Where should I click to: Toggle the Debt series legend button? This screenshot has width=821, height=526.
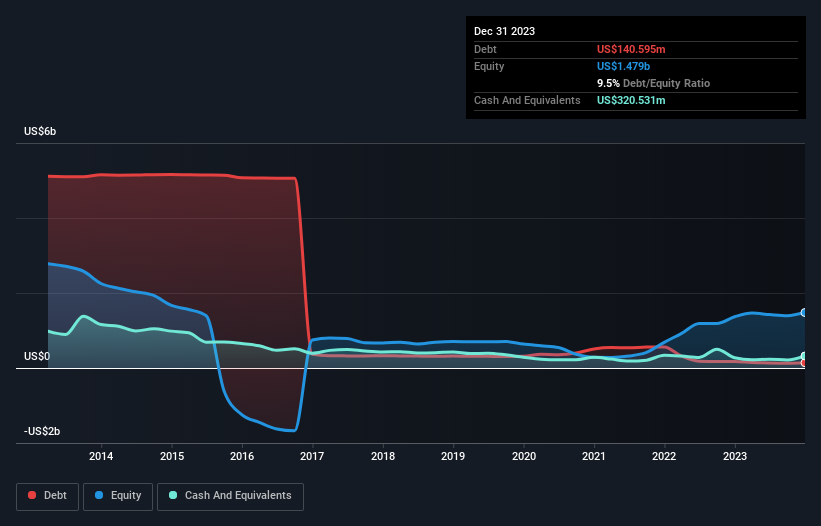click(x=48, y=496)
